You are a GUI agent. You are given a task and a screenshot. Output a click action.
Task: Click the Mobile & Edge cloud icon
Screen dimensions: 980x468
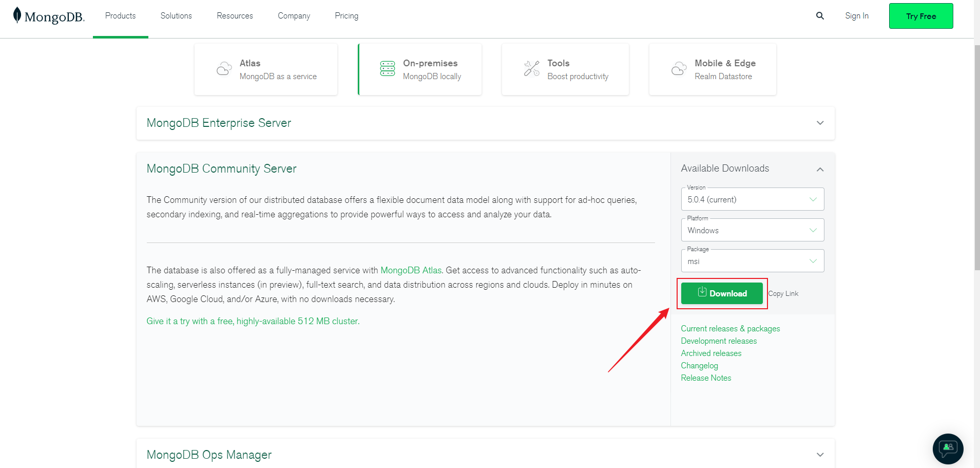679,68
